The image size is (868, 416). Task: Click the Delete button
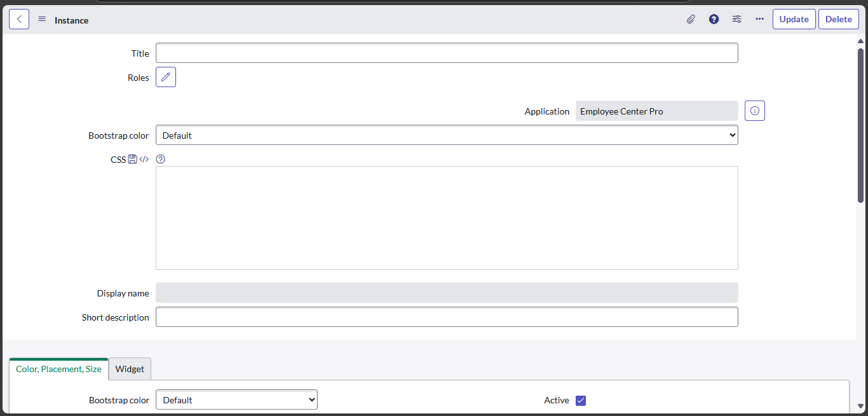838,18
